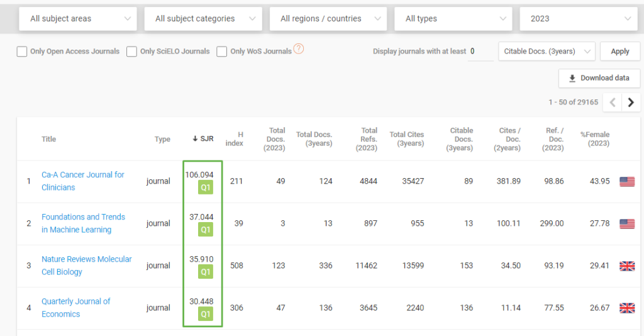Click the Download data button
This screenshot has width=644, height=336.
pos(599,78)
